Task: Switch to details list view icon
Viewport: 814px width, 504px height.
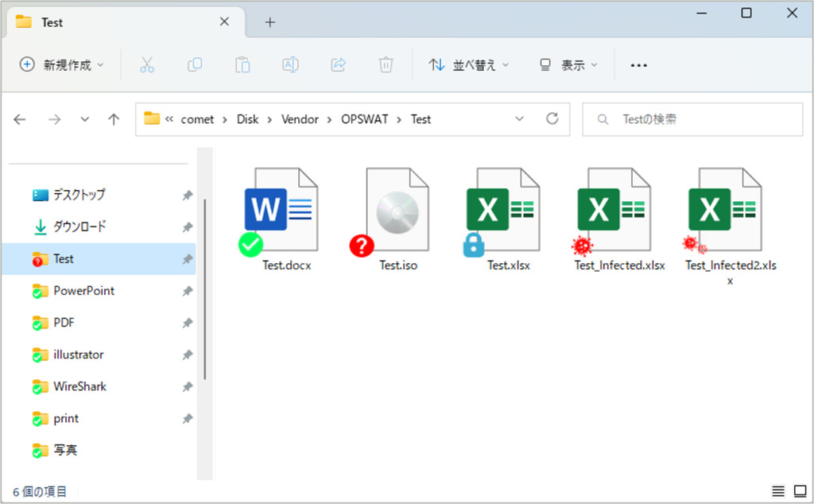Action: tap(778, 491)
